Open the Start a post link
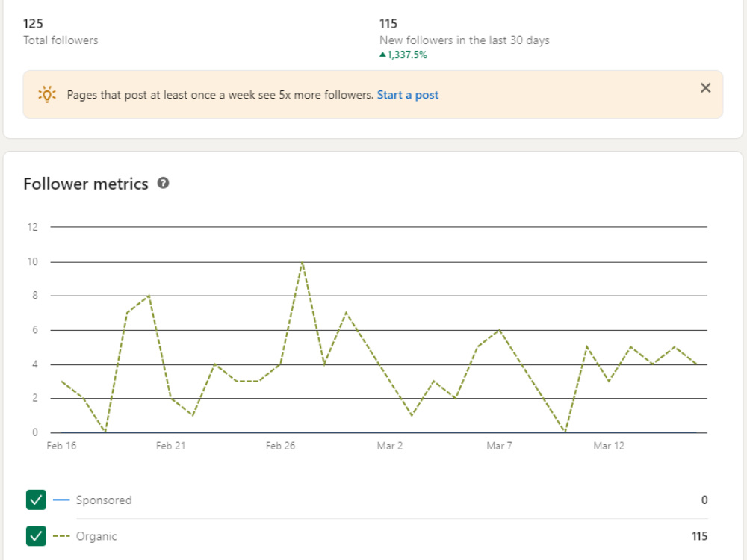Screen dimensions: 747x560 click(408, 95)
